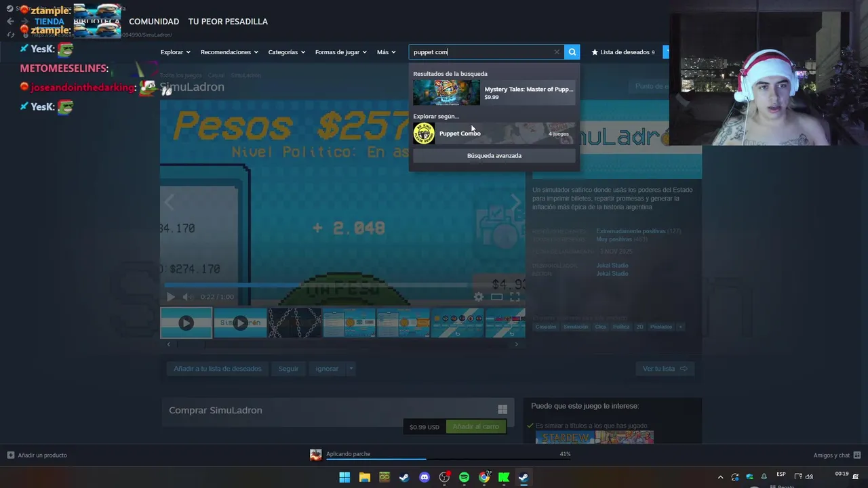Select the second SimuLadrón video thumbnail
Screen dimensions: 868x488
[x=240, y=323]
